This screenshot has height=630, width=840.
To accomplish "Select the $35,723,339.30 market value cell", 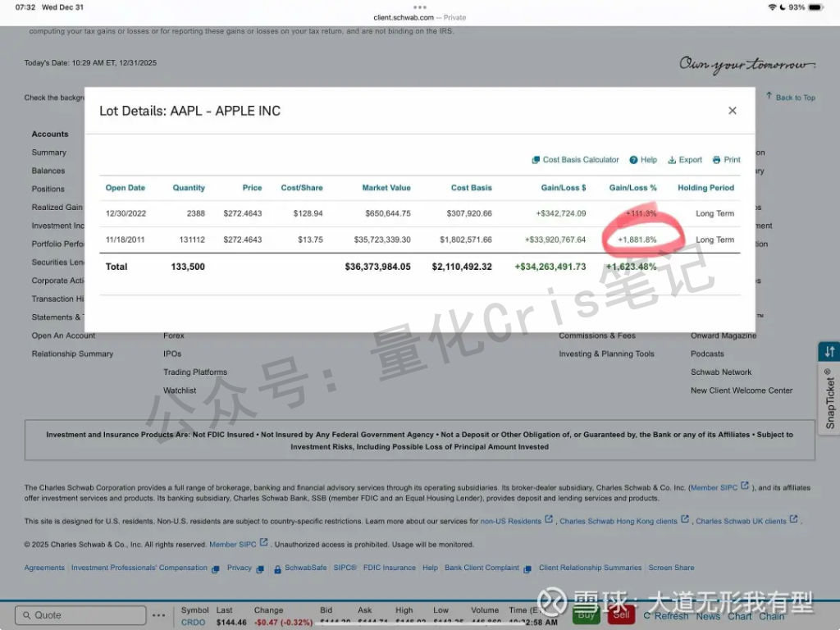I will [382, 240].
